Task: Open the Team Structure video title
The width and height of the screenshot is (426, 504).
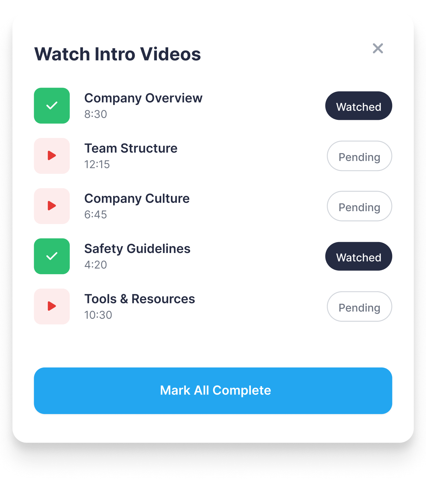Action: pyautogui.click(x=131, y=148)
